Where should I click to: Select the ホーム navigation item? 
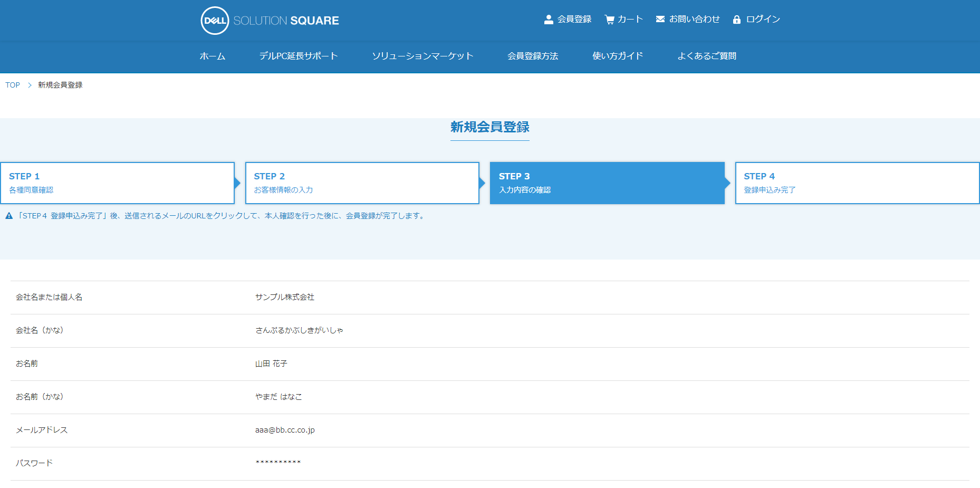[x=213, y=56]
